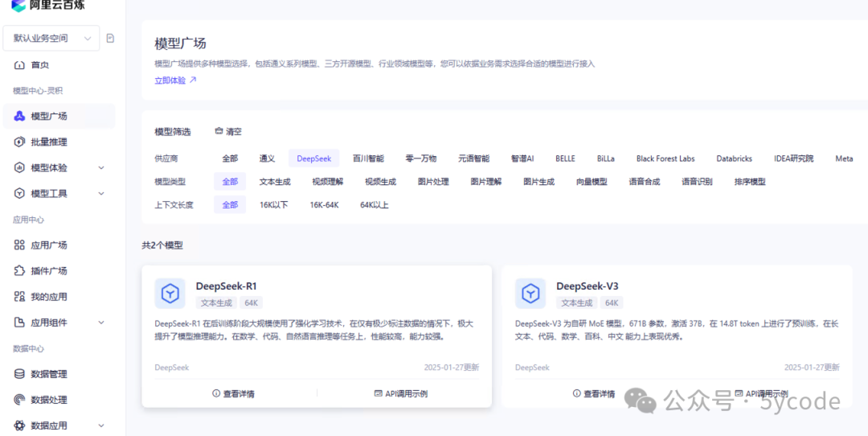868x436 pixels.
Task: Filter provider by 百川智能
Action: click(368, 158)
